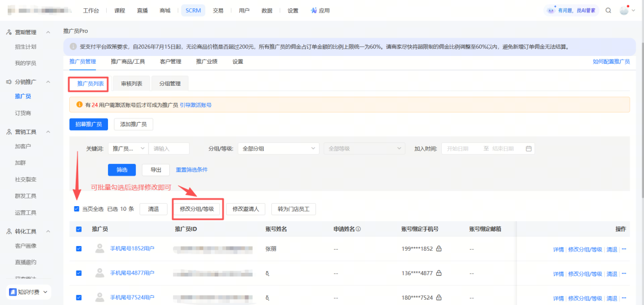The height and width of the screenshot is (305, 644).
Task: Open 数据 in top navigation
Action: [x=267, y=11]
